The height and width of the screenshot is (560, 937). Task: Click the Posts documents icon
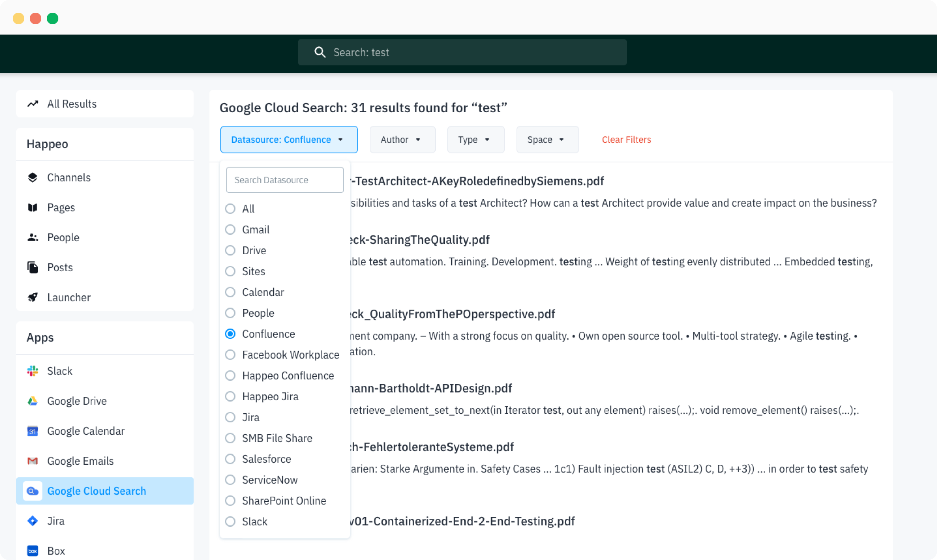[33, 267]
